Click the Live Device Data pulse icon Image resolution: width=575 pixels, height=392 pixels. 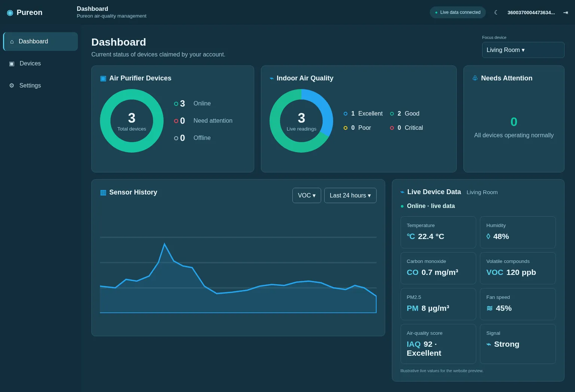click(x=402, y=192)
